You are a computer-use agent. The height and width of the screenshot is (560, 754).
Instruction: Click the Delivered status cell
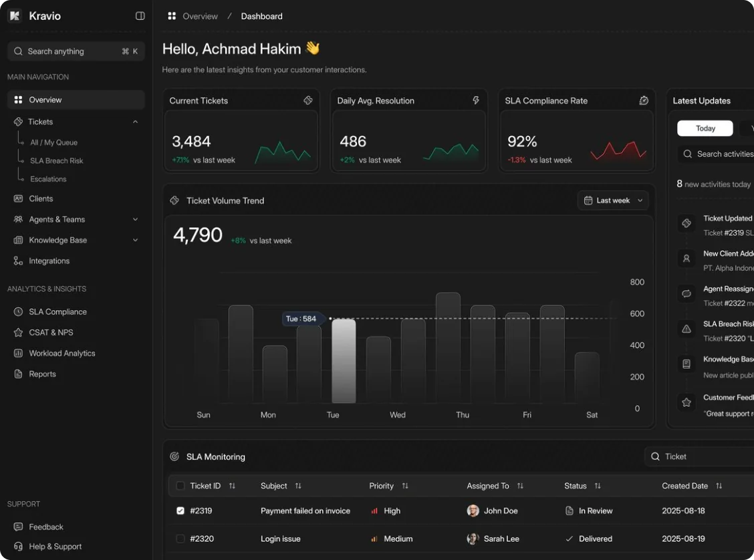(589, 539)
